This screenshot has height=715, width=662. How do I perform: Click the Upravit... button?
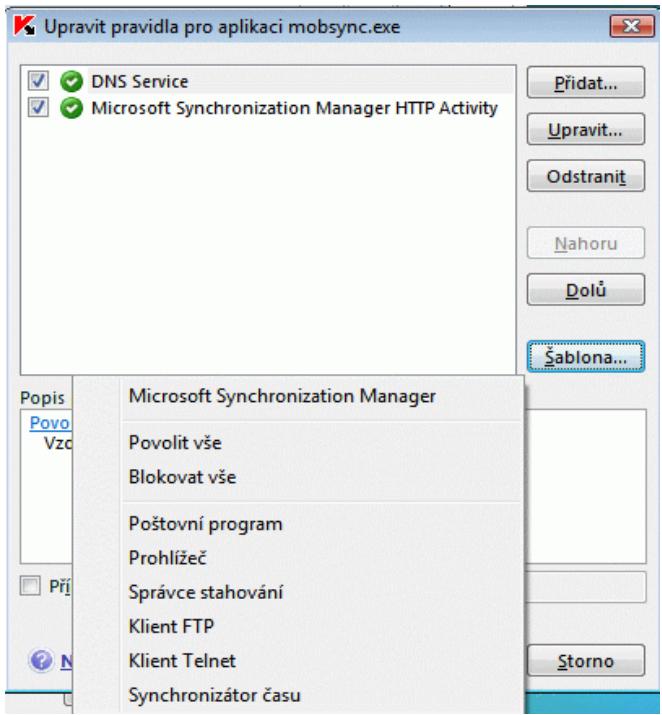click(x=586, y=130)
